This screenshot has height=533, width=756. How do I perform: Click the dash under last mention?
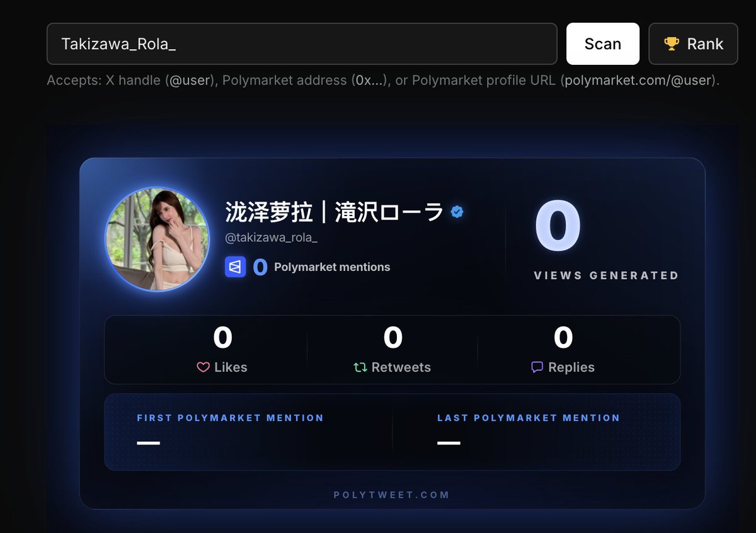[449, 443]
